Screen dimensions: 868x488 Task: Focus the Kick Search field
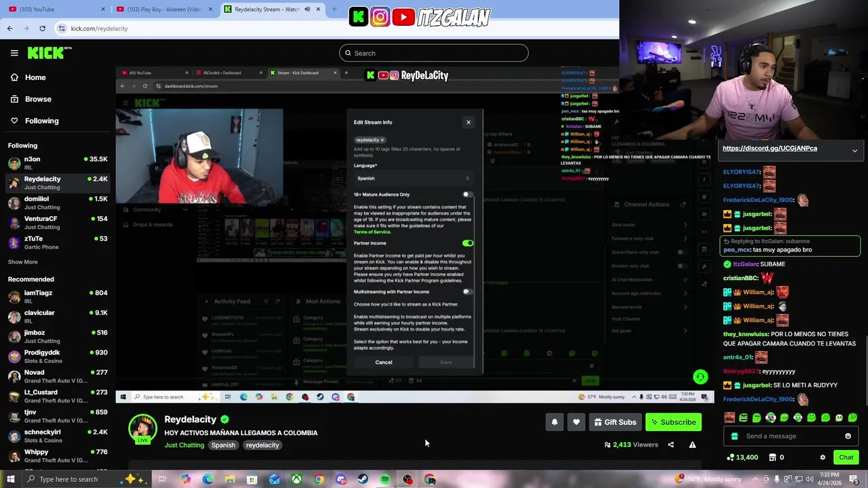[434, 53]
